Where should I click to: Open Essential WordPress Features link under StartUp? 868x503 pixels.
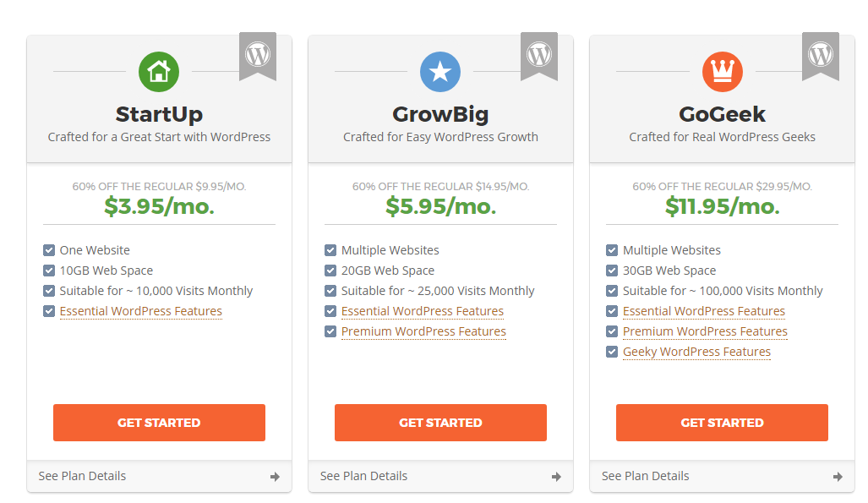click(x=140, y=311)
